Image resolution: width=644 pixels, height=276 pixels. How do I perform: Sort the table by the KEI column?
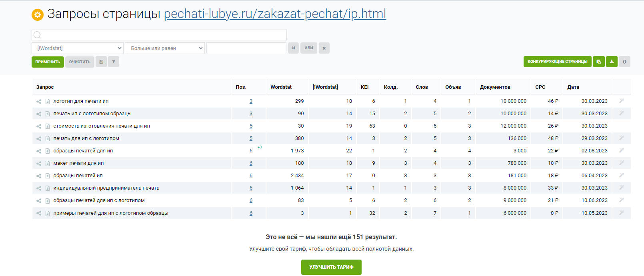(x=364, y=87)
